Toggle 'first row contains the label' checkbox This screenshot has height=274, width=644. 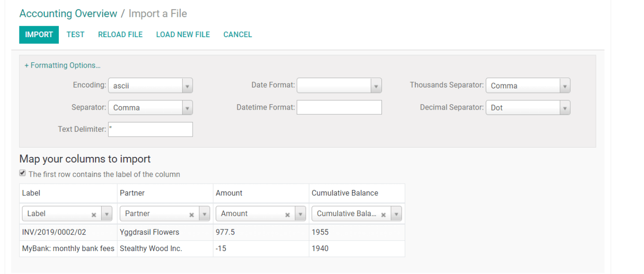point(23,173)
